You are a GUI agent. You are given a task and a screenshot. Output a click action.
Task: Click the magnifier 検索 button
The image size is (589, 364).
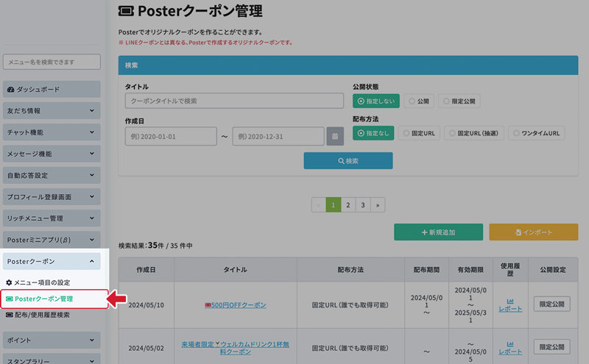point(348,160)
